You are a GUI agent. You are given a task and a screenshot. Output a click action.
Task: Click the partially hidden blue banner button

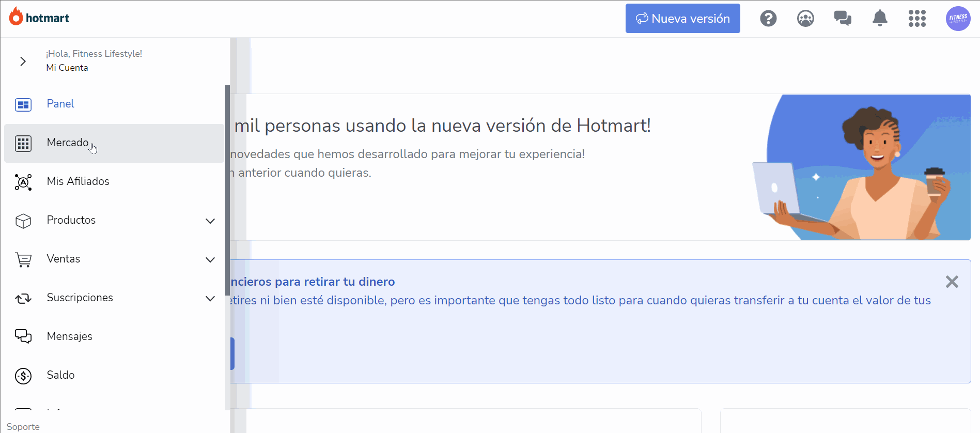pos(232,354)
